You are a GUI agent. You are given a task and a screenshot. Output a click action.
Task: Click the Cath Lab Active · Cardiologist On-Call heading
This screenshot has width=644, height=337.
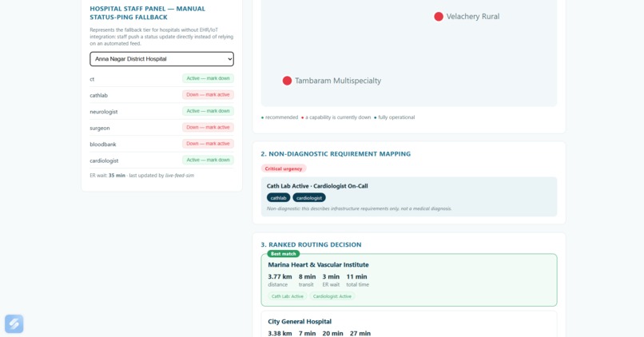317,186
